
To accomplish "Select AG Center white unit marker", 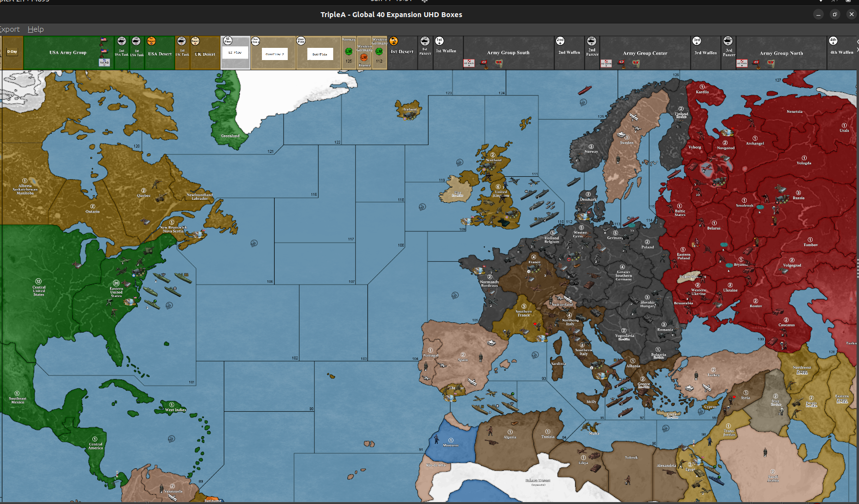I will pyautogui.click(x=606, y=63).
